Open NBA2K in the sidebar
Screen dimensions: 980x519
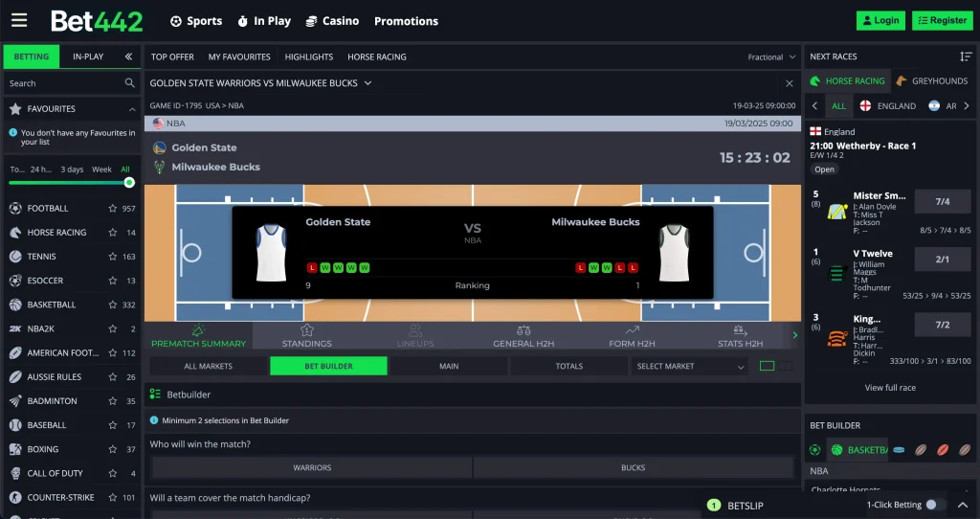pos(40,328)
